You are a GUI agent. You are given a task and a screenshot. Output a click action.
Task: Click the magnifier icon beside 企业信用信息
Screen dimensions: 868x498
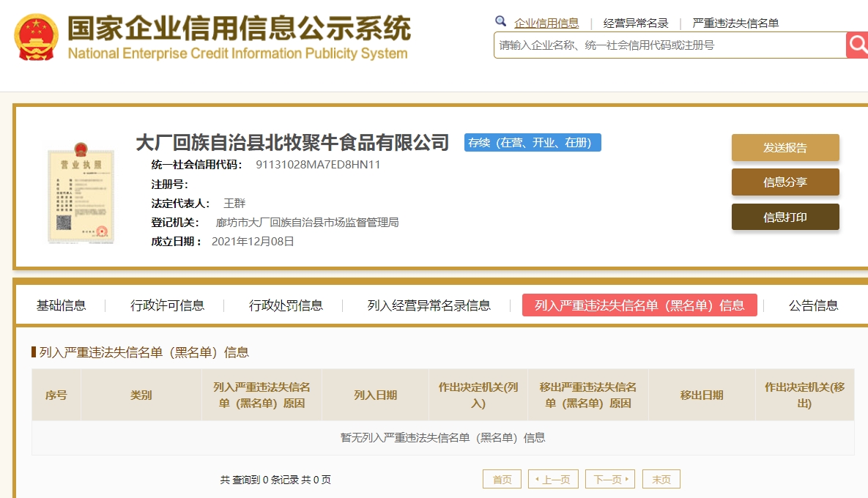500,21
